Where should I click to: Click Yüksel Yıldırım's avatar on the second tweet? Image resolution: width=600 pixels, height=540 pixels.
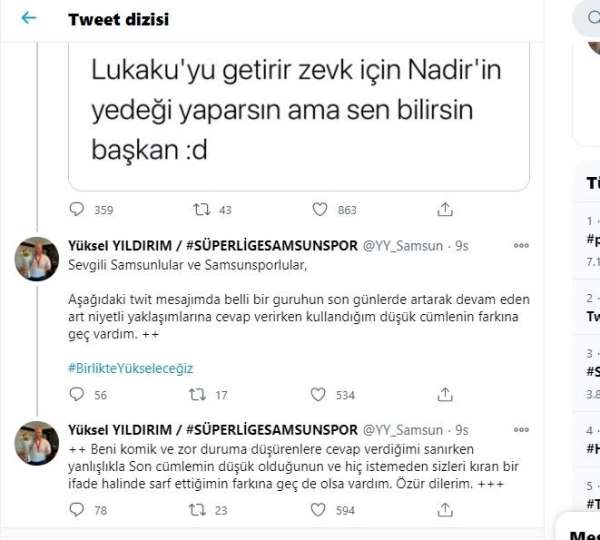tap(36, 444)
